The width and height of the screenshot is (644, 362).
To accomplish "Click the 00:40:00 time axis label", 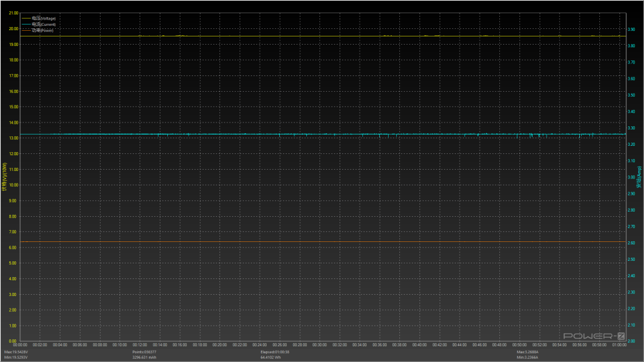I will point(419,345).
